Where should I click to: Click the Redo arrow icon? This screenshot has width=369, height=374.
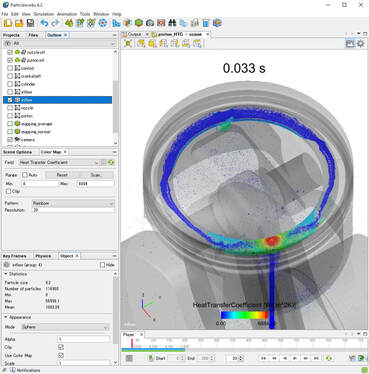(55, 23)
